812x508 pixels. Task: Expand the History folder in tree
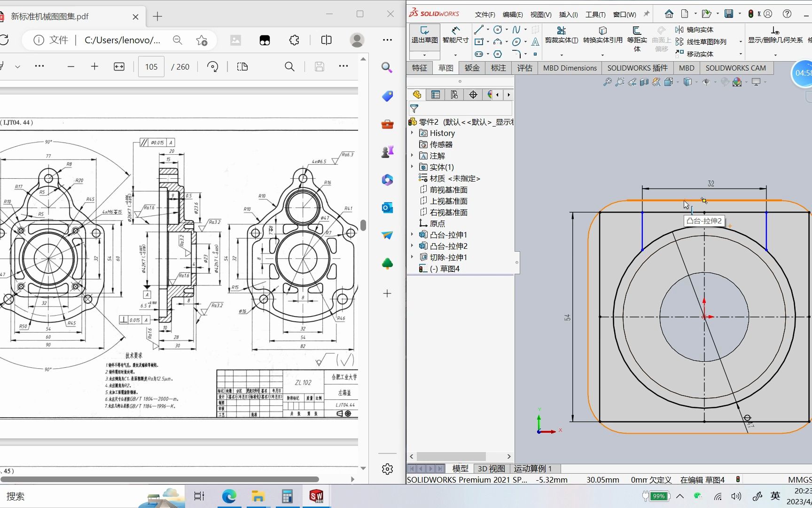(412, 133)
